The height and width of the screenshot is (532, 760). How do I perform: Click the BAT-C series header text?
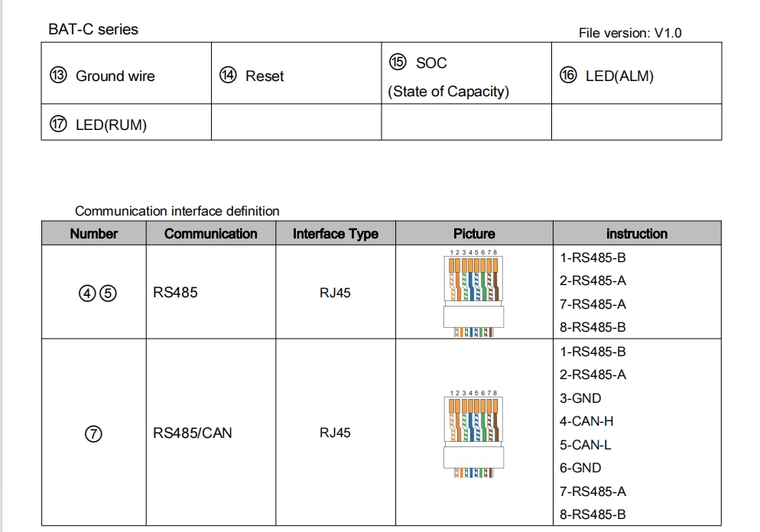click(93, 30)
